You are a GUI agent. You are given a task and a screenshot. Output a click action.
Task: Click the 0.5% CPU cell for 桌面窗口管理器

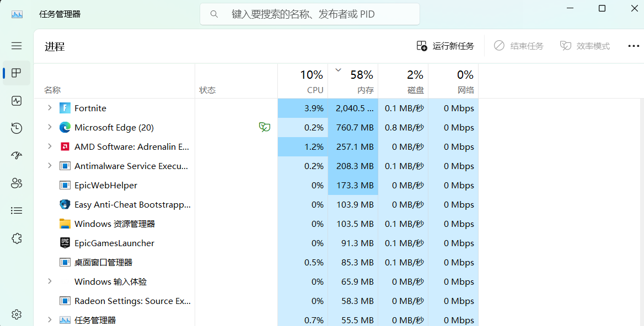pyautogui.click(x=303, y=263)
